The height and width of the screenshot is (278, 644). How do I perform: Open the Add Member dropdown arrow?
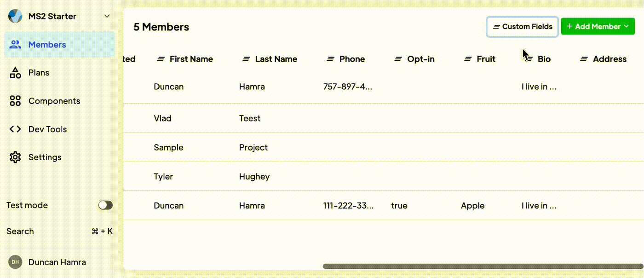(627, 27)
